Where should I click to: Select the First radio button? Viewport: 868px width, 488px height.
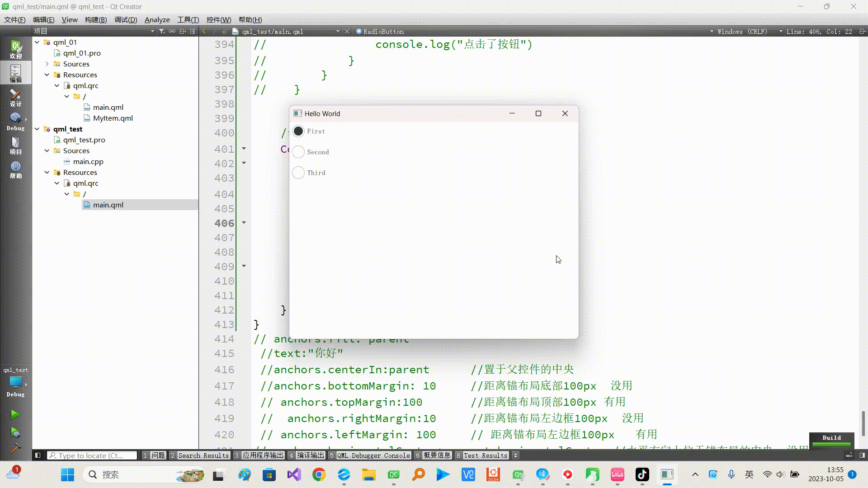pos(298,131)
